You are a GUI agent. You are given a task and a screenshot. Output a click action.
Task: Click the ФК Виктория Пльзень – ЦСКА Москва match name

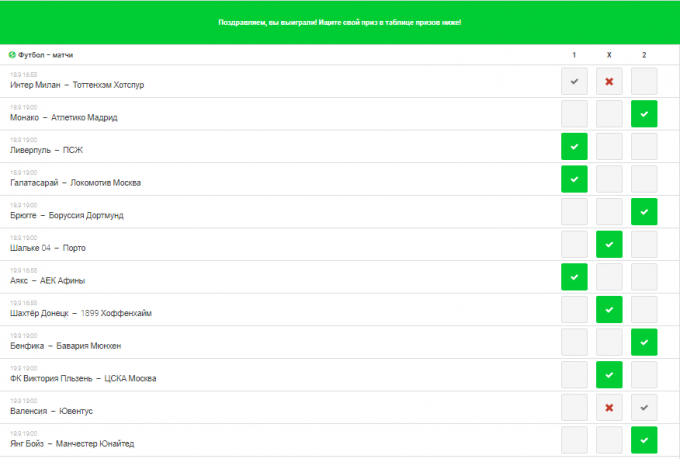[83, 379]
